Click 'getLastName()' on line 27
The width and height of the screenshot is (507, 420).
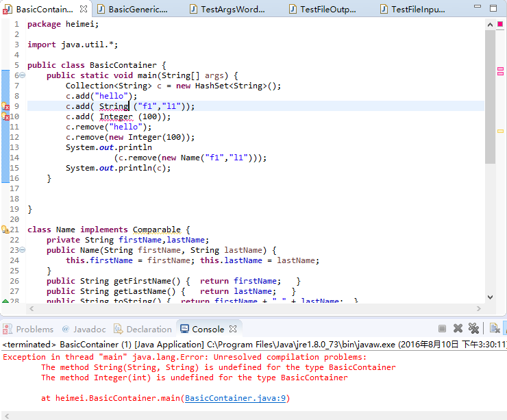[145, 291]
